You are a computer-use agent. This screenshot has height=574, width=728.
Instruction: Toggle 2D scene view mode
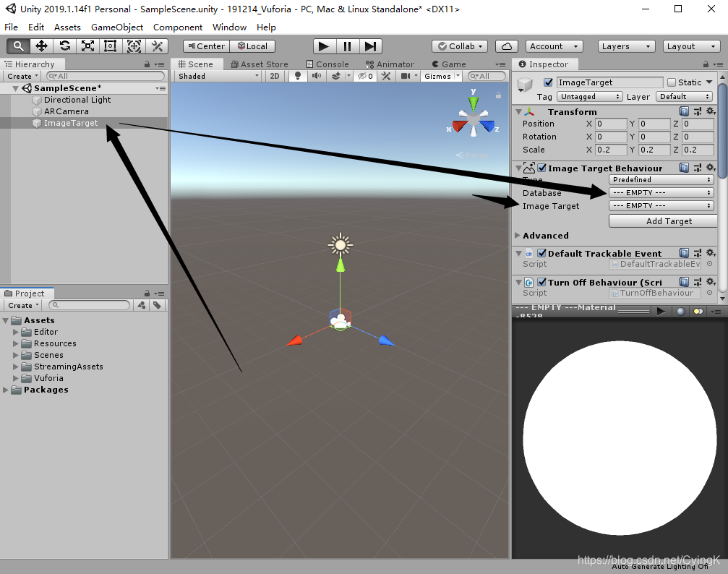pyautogui.click(x=275, y=76)
